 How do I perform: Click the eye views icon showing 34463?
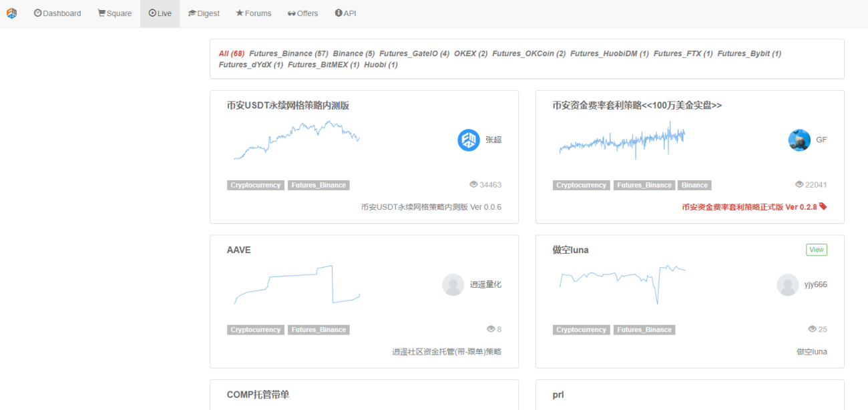(x=474, y=184)
